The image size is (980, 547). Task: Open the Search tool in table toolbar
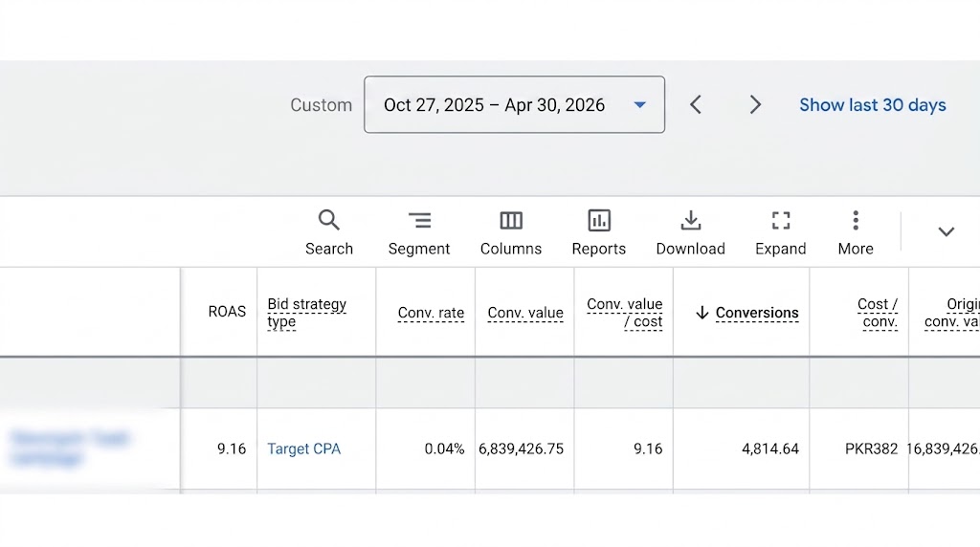(x=329, y=233)
